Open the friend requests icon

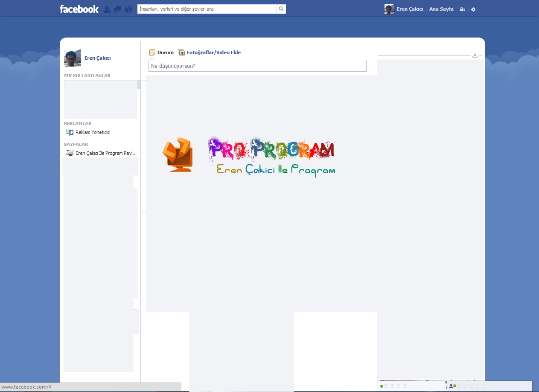107,9
